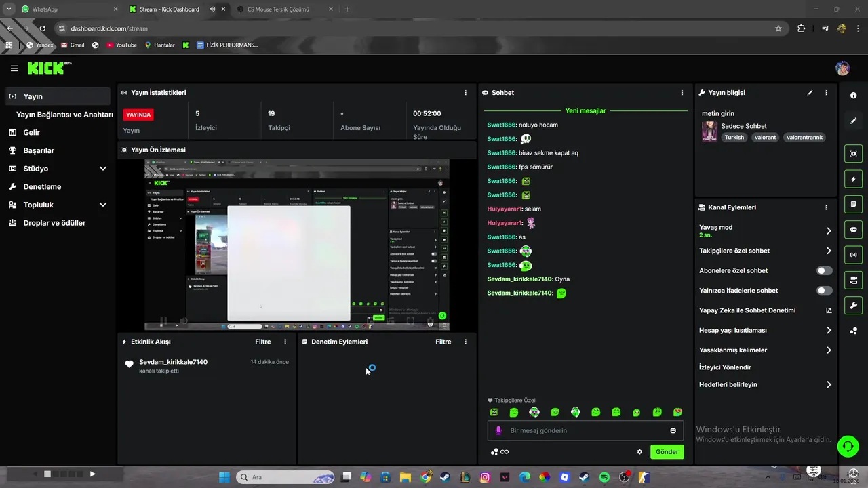
Task: Click the wrench widget icon in right sidebar
Action: (x=853, y=306)
